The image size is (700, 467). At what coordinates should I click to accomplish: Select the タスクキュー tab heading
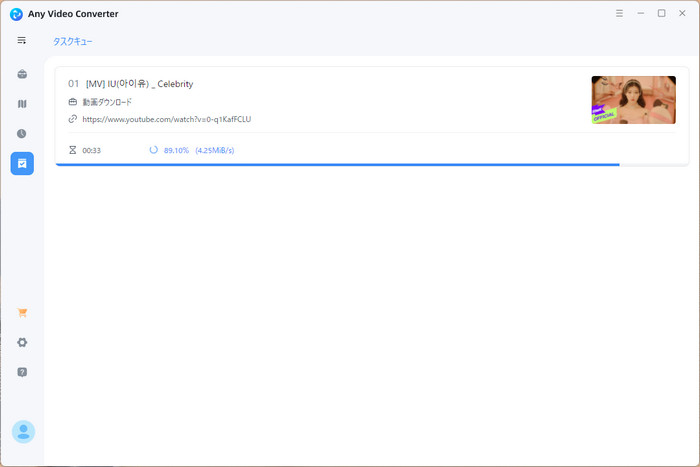coord(73,42)
